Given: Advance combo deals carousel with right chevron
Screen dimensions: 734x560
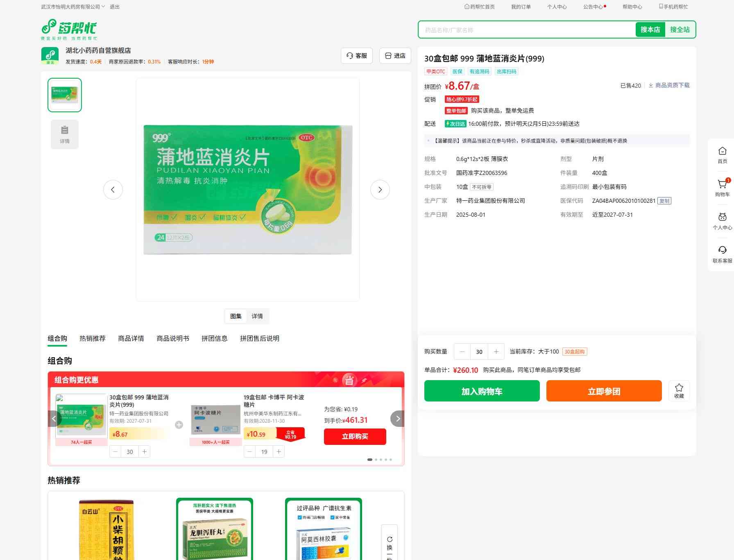Looking at the screenshot, I should click(397, 419).
